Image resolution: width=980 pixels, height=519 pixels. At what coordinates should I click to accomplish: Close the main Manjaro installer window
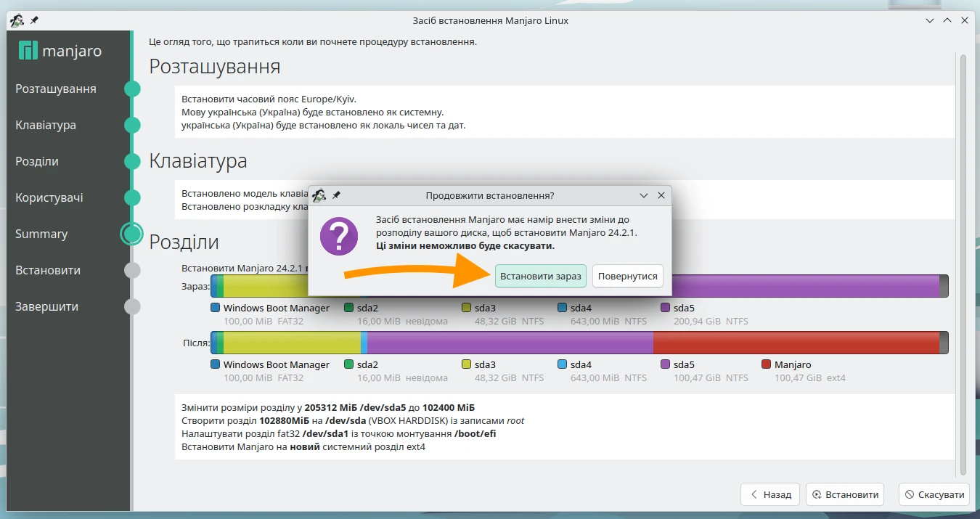(x=965, y=21)
